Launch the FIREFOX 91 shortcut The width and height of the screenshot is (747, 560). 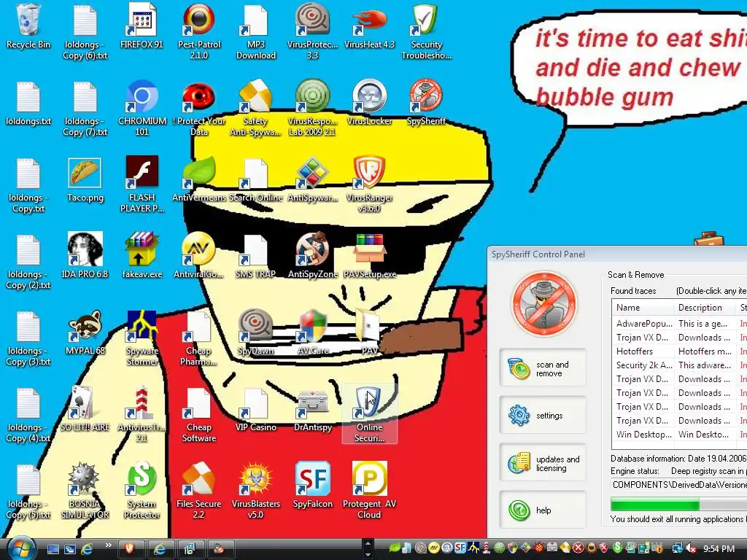(x=142, y=27)
